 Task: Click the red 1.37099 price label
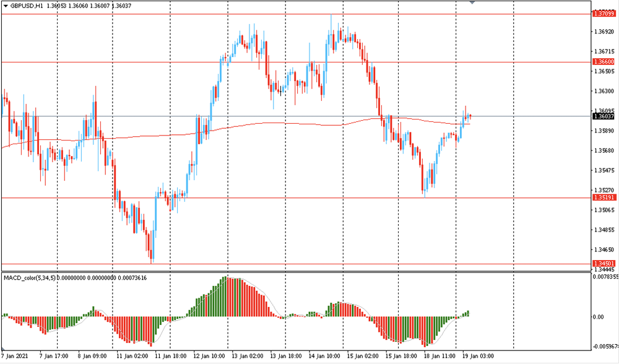pos(604,14)
